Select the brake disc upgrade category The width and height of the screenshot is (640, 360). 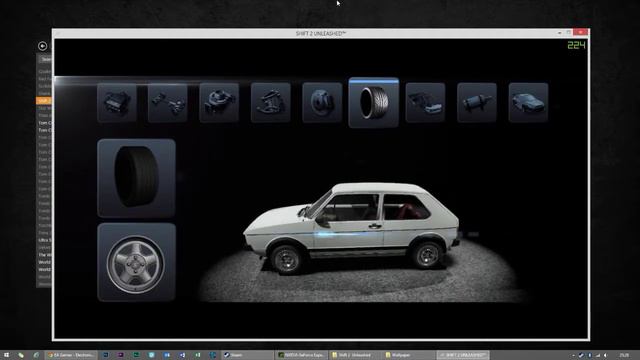point(322,102)
